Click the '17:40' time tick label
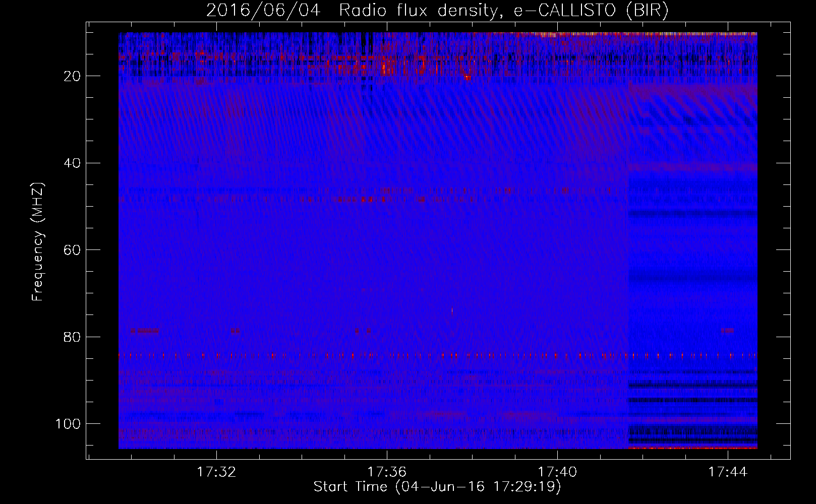 point(557,472)
